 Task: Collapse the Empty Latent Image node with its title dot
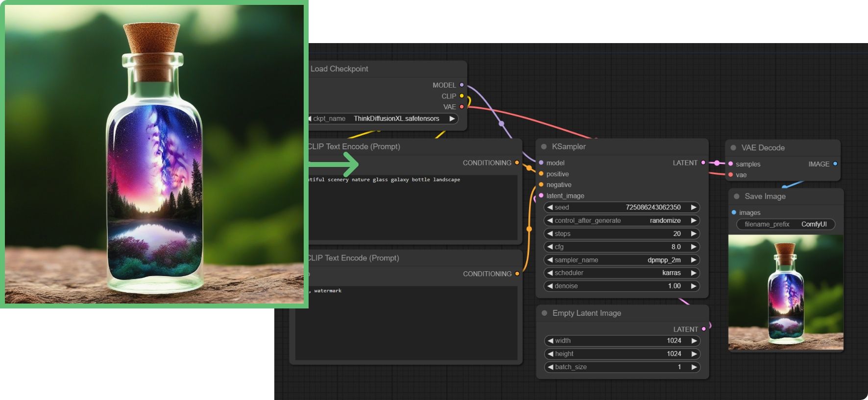click(x=544, y=313)
